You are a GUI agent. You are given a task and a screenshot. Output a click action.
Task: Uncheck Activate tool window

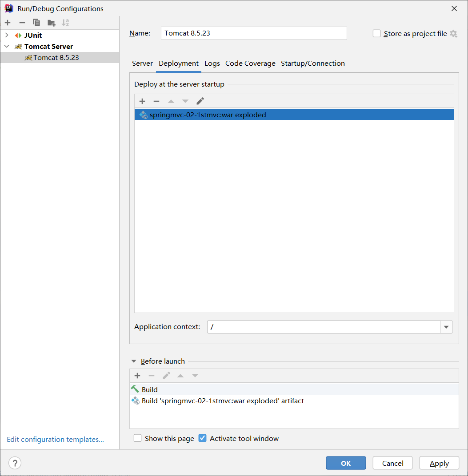click(x=202, y=438)
